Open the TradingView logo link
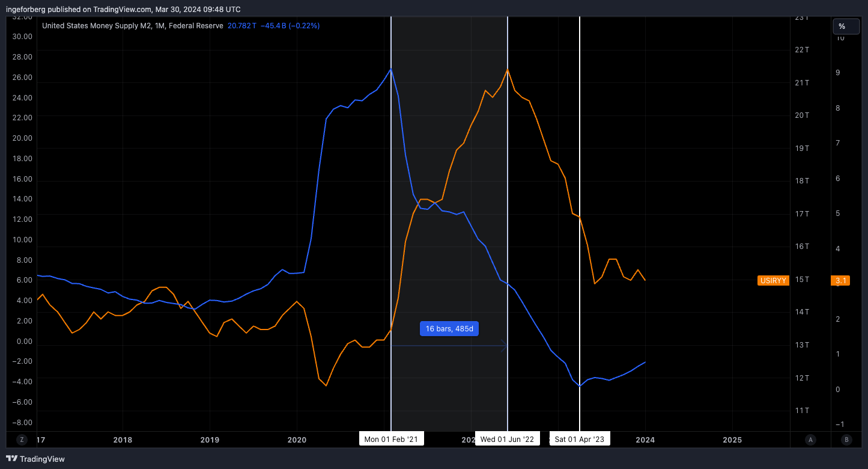The height and width of the screenshot is (469, 868). click(x=35, y=459)
